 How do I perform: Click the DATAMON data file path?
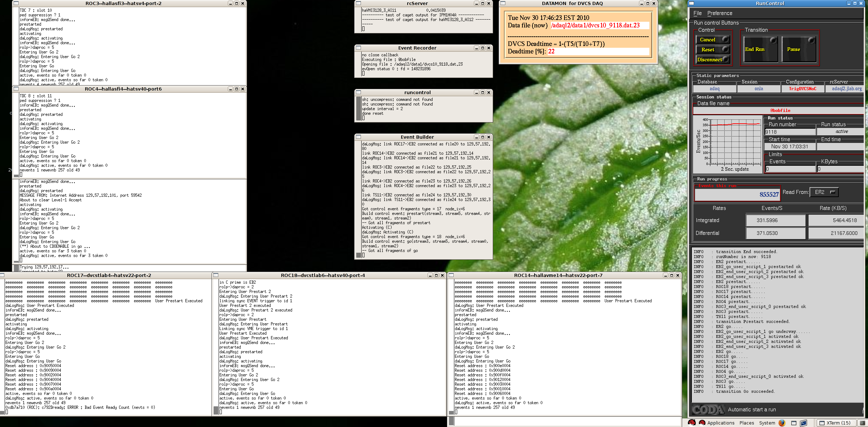(x=595, y=25)
